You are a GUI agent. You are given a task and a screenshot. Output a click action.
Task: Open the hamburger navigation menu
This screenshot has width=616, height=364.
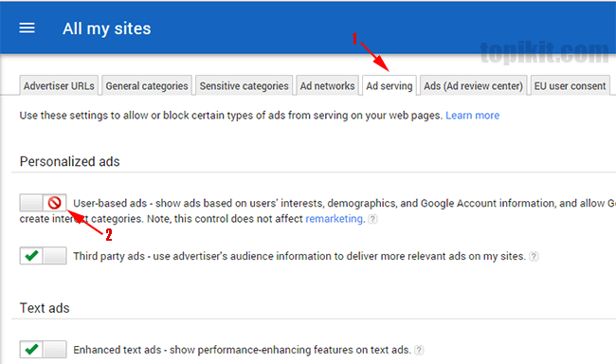point(27,27)
